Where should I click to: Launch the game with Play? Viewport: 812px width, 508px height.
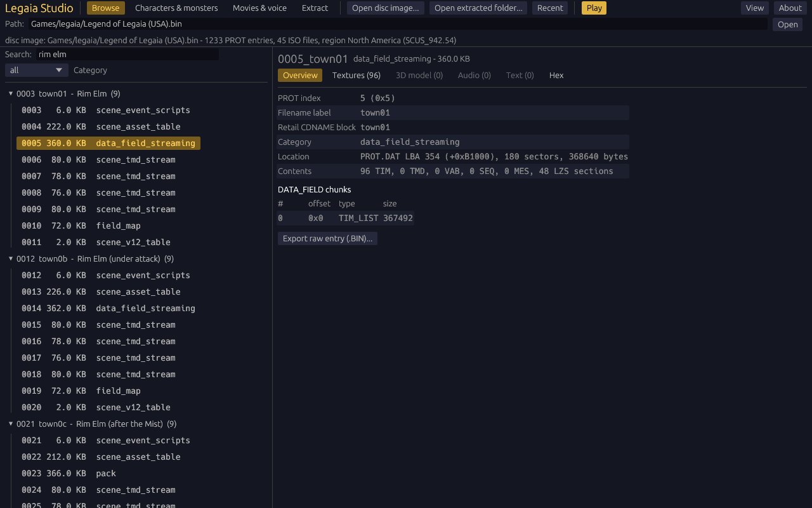(594, 8)
